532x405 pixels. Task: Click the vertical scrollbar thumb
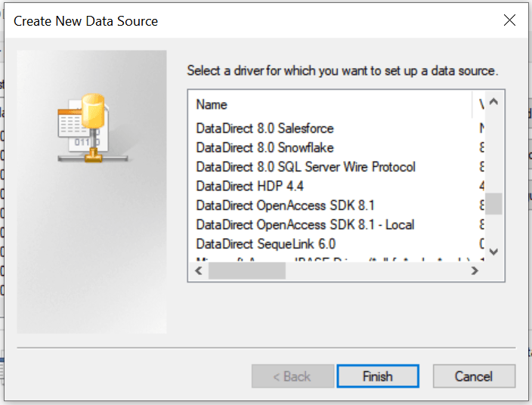[493, 204]
